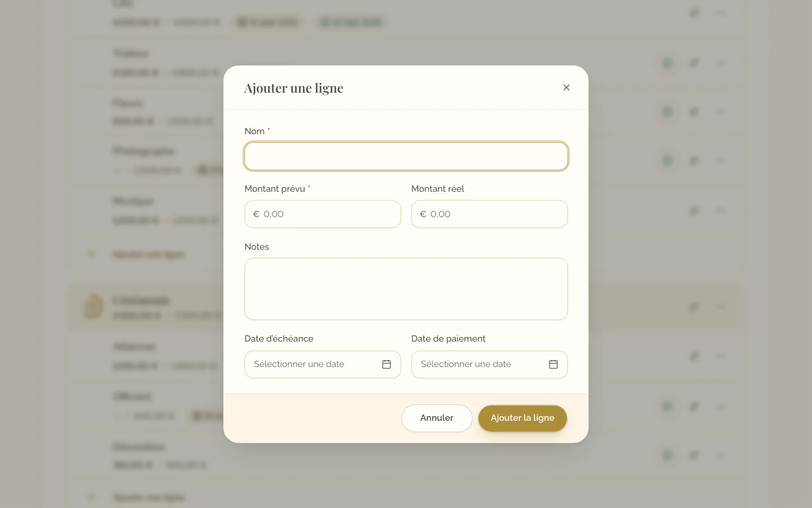Screen dimensions: 812x508
Task: Click the Annuler button
Action: click(x=437, y=418)
